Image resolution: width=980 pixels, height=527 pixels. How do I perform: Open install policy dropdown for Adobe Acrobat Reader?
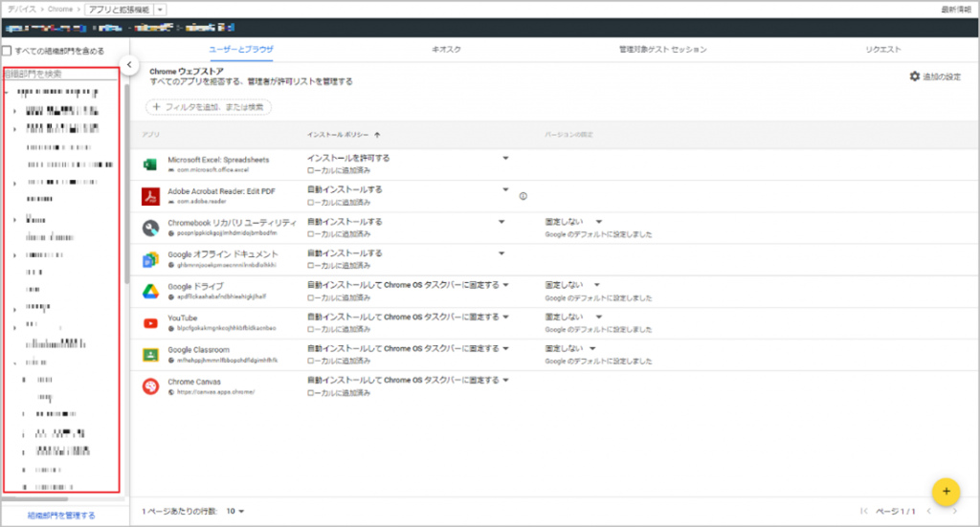[505, 189]
